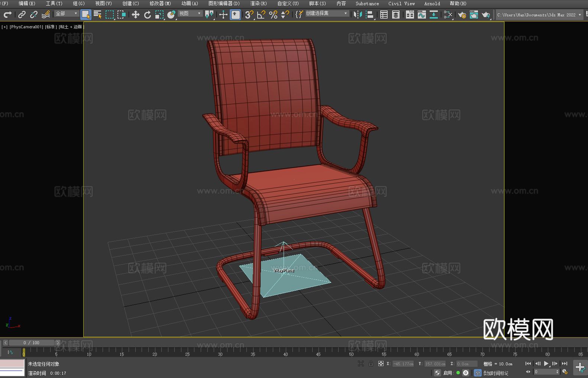Open the 修改器(M) menu

click(x=160, y=3)
